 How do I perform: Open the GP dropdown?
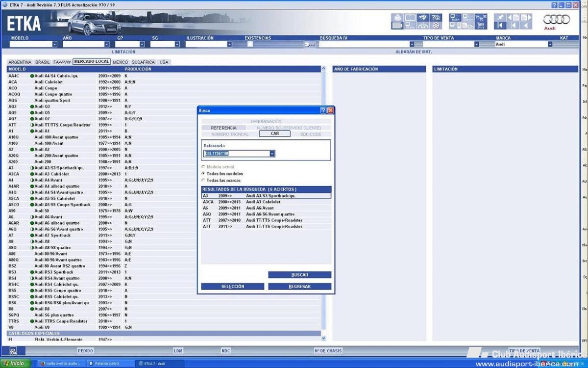coord(142,44)
